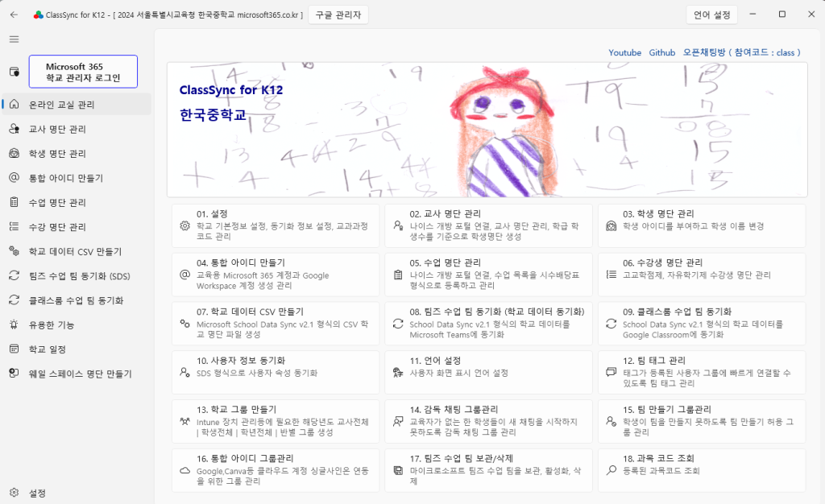
Task: Click the sync icon in 08. 팀즈 수업 팀 동기화 tile
Action: coord(398,324)
